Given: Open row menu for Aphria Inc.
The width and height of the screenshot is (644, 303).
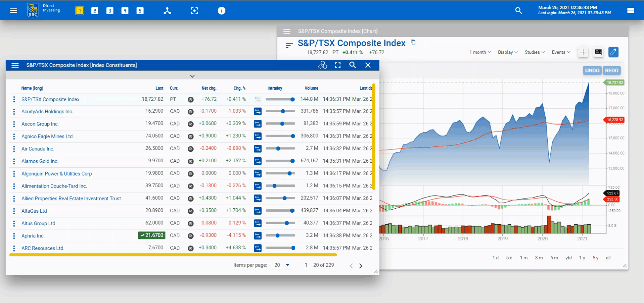Looking at the screenshot, I should (14, 236).
